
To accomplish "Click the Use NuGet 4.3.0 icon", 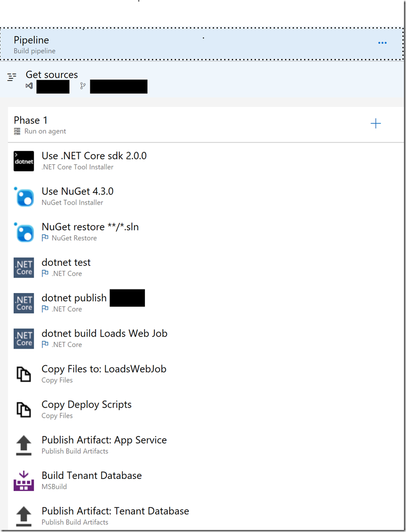I will 24,197.
